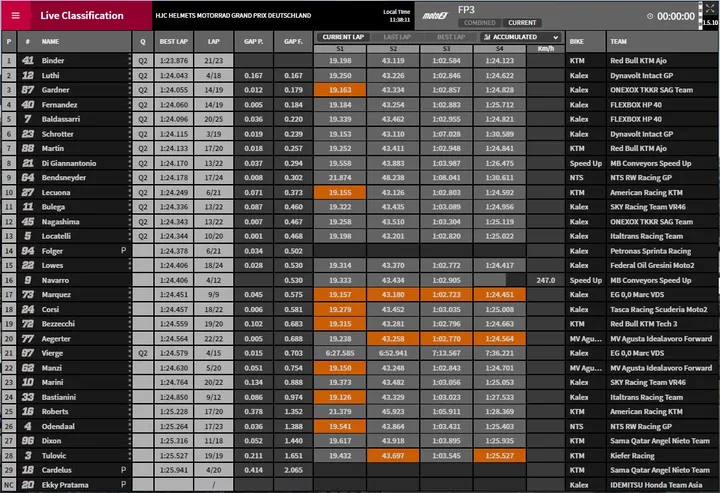Click Cardelus's pit 'P' indicator

(123, 470)
